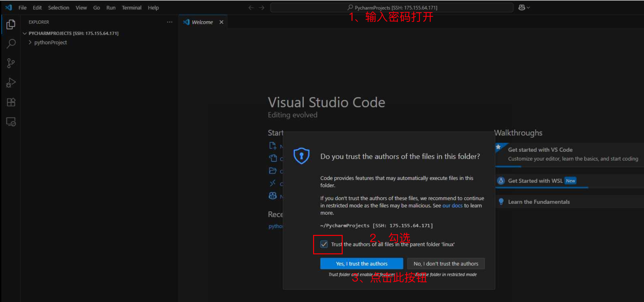644x302 pixels.
Task: Click the accounts icon near the top right
Action: [x=521, y=7]
